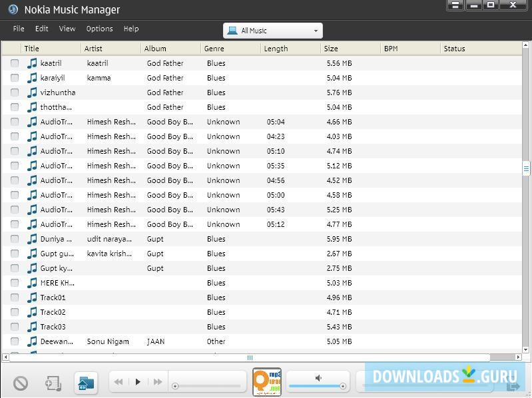Sort by the Length column header
This screenshot has height=398, width=532.
[x=291, y=49]
